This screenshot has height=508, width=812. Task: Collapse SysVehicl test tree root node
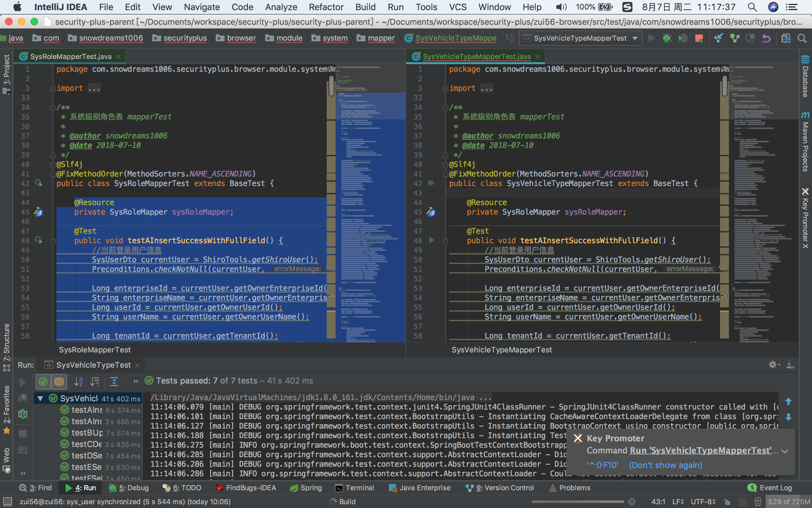point(40,398)
